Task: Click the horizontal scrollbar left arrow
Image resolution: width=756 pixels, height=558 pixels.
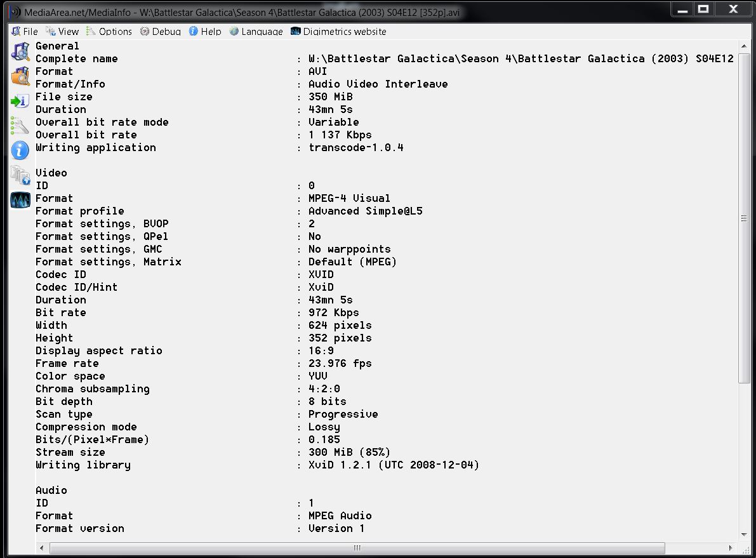Action: pyautogui.click(x=42, y=548)
